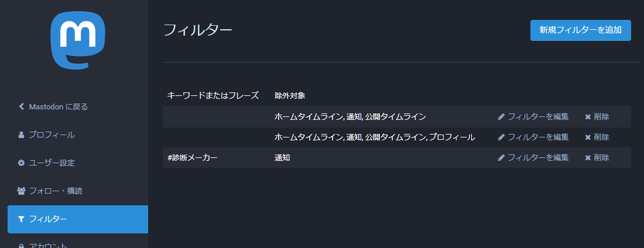Viewport: 644px width, 248px height.
Task: Click the X delete icon in the #診断メーカー row
Action: 588,157
